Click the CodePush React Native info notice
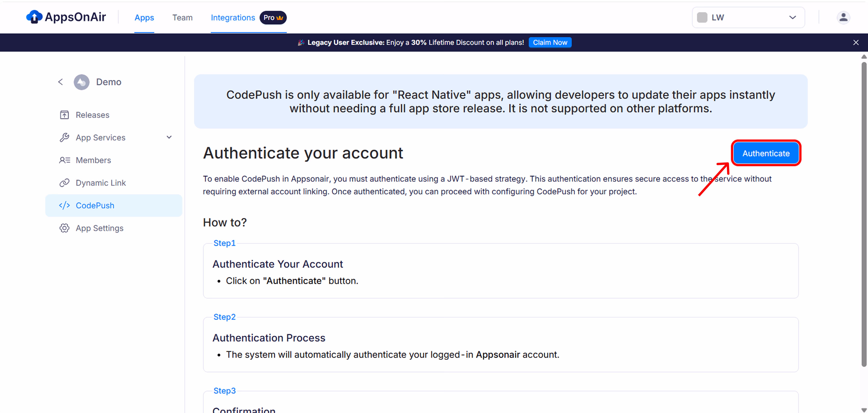 click(501, 102)
